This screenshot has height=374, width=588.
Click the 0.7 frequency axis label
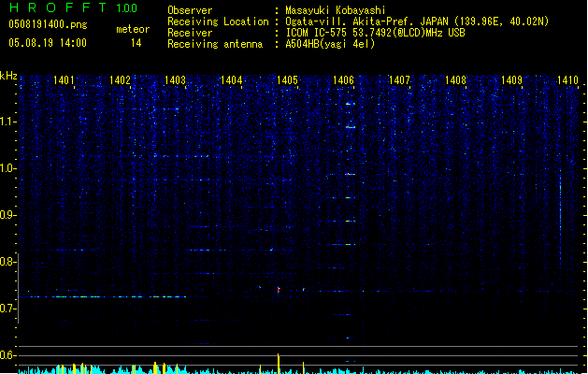(8, 309)
